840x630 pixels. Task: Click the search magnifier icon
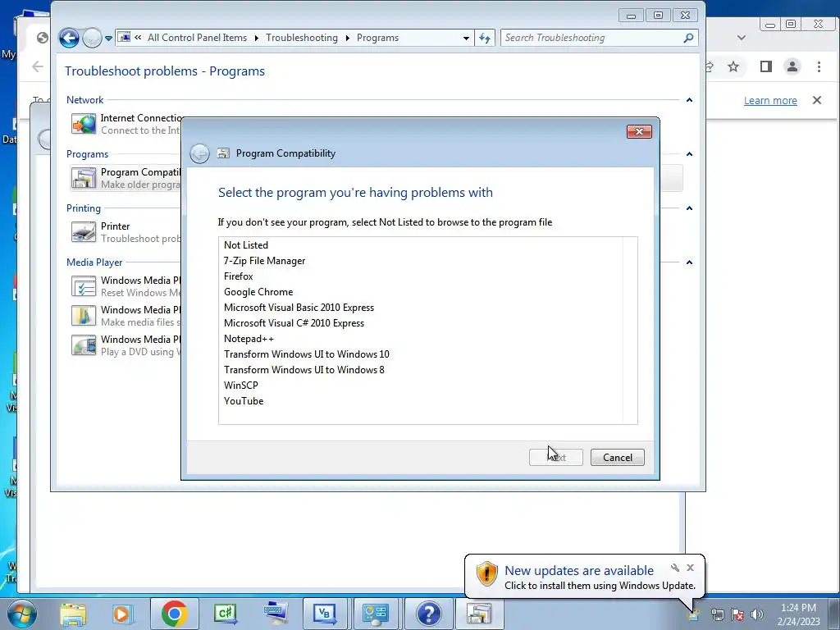point(688,38)
